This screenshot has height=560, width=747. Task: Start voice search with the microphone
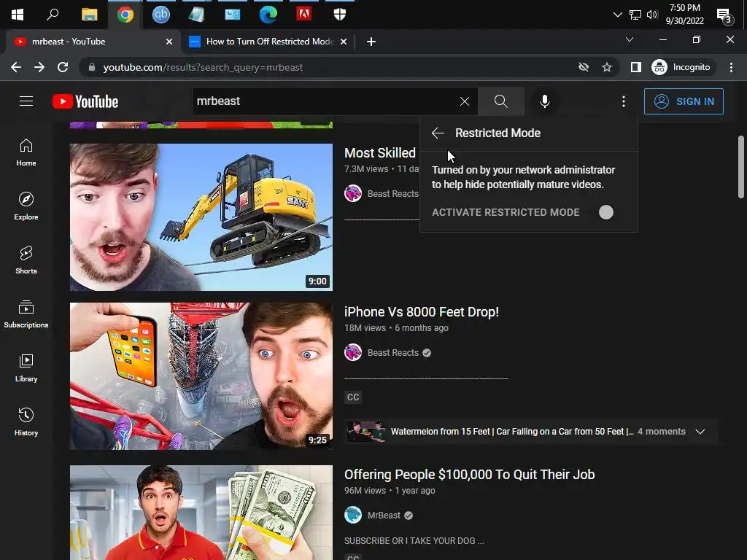544,101
